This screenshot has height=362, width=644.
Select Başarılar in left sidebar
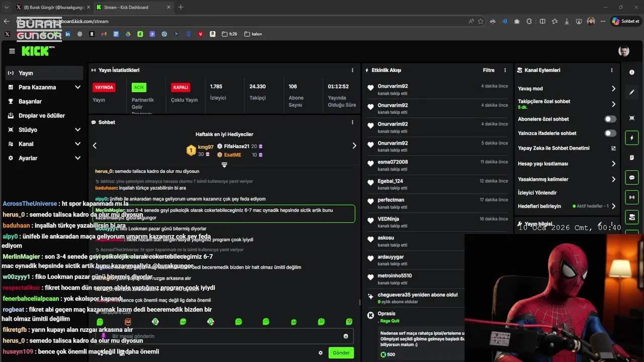(x=44, y=101)
